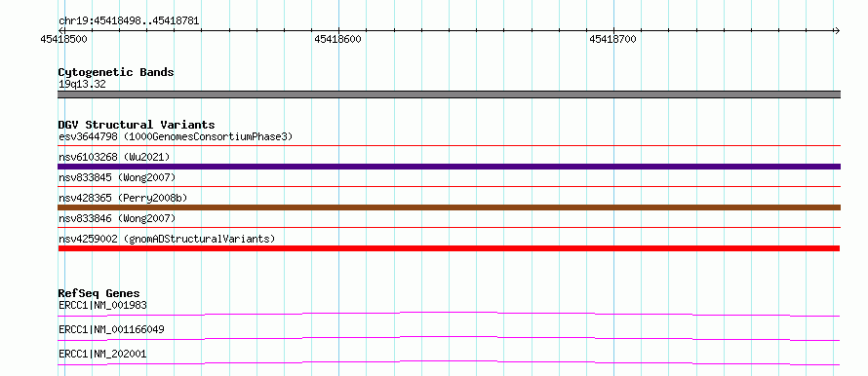
Task: Select the DGV Structural Variants track title
Action: (137, 125)
